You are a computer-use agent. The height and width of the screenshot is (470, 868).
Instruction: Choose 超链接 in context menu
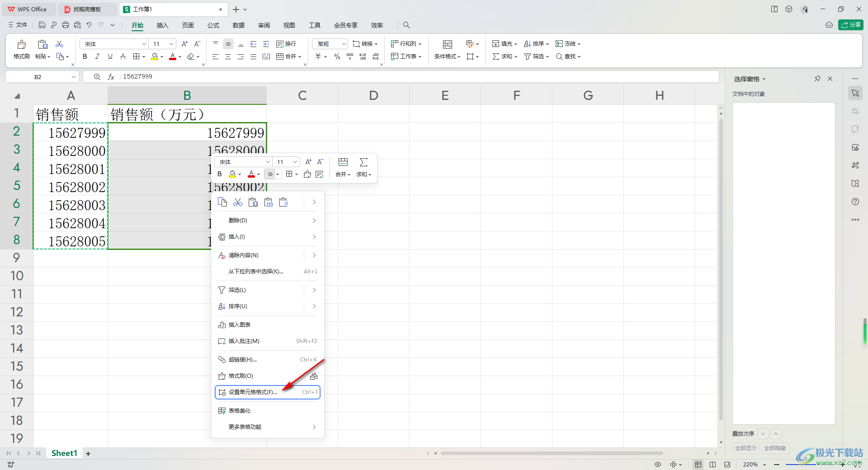(268, 360)
